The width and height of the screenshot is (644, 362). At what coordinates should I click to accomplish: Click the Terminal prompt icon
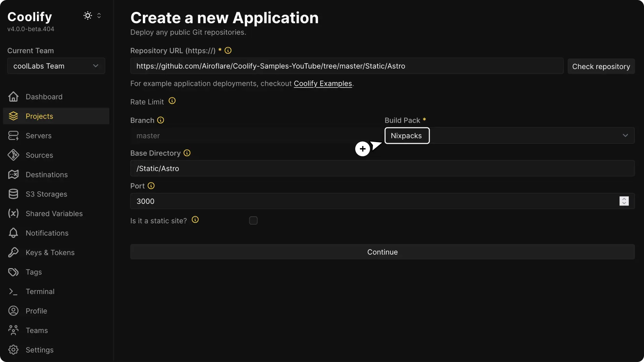(x=13, y=291)
